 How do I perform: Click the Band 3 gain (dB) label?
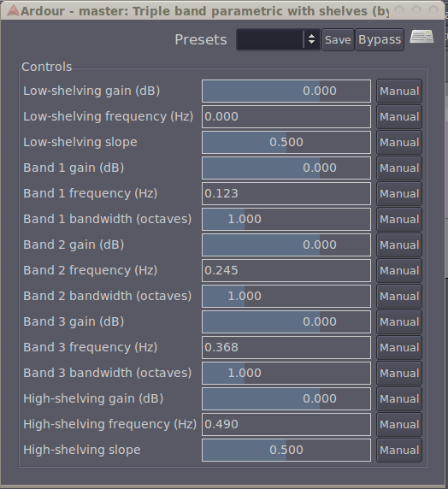(x=74, y=321)
